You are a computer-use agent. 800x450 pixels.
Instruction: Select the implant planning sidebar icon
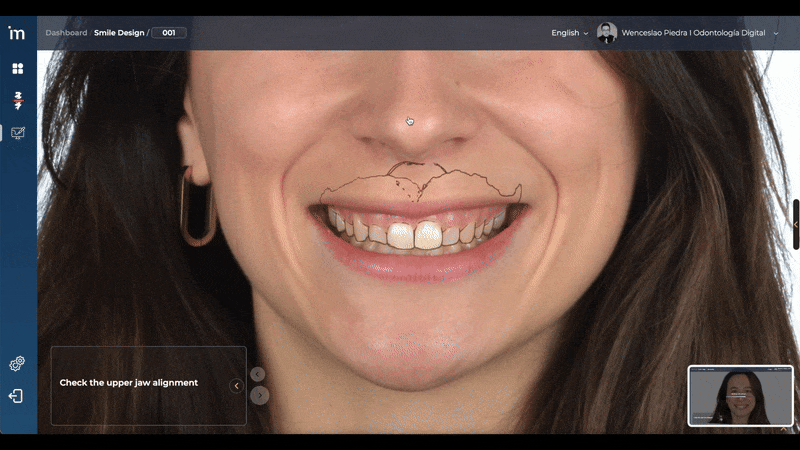17,100
